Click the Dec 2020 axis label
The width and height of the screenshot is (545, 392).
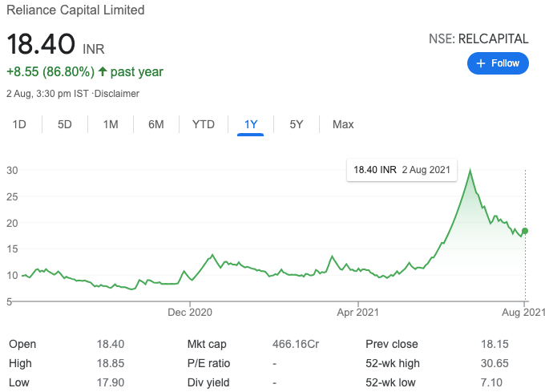(x=191, y=312)
